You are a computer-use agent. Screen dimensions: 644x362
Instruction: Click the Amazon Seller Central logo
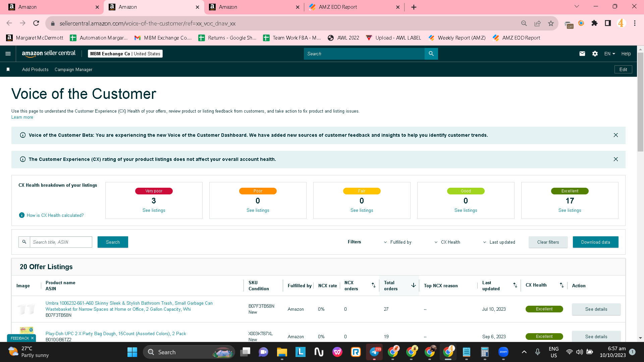pyautogui.click(x=49, y=54)
